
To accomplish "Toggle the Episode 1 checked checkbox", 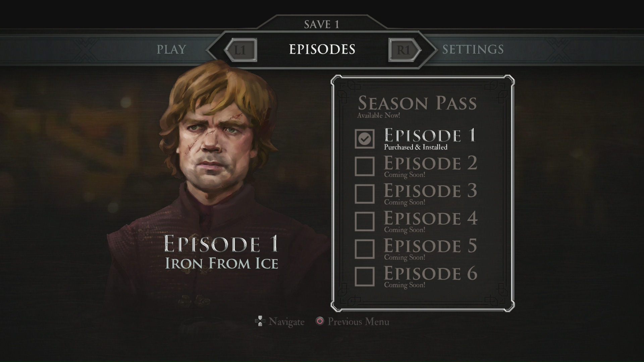I will pyautogui.click(x=365, y=139).
